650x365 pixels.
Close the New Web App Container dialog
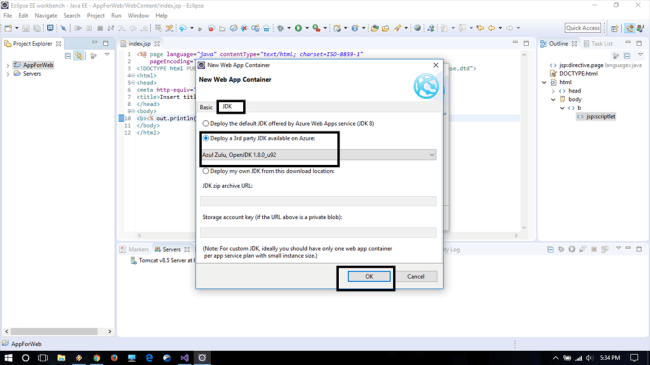(x=435, y=65)
